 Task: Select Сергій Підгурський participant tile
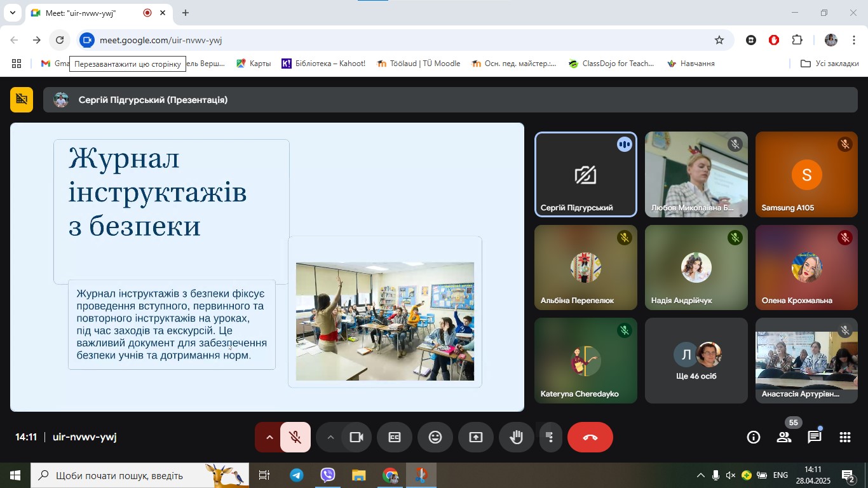pos(585,175)
